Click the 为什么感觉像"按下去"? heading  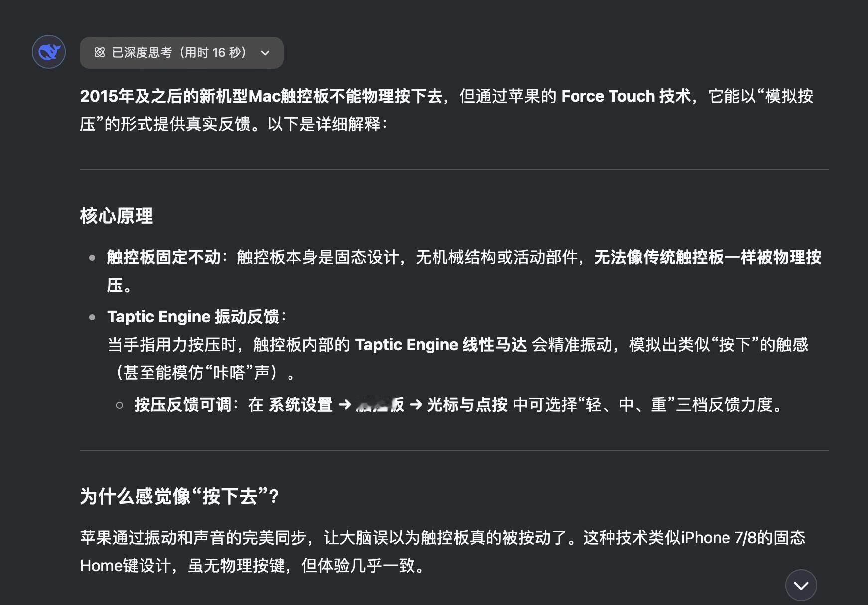click(x=179, y=496)
